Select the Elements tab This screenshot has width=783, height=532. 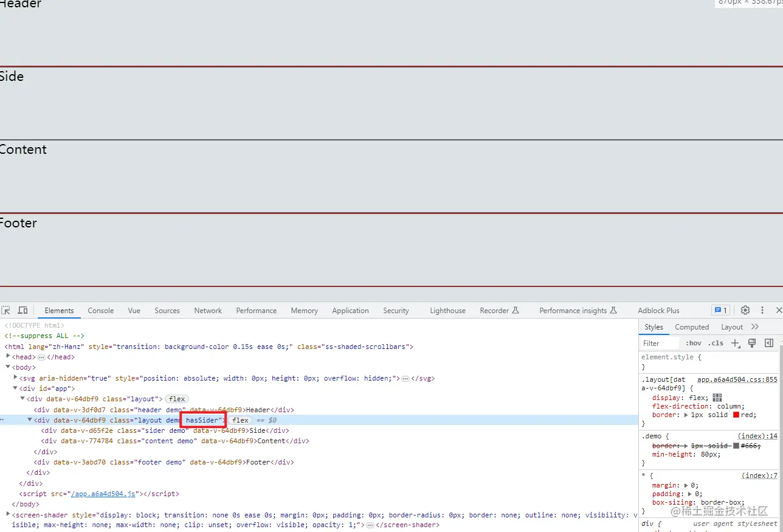tap(59, 310)
